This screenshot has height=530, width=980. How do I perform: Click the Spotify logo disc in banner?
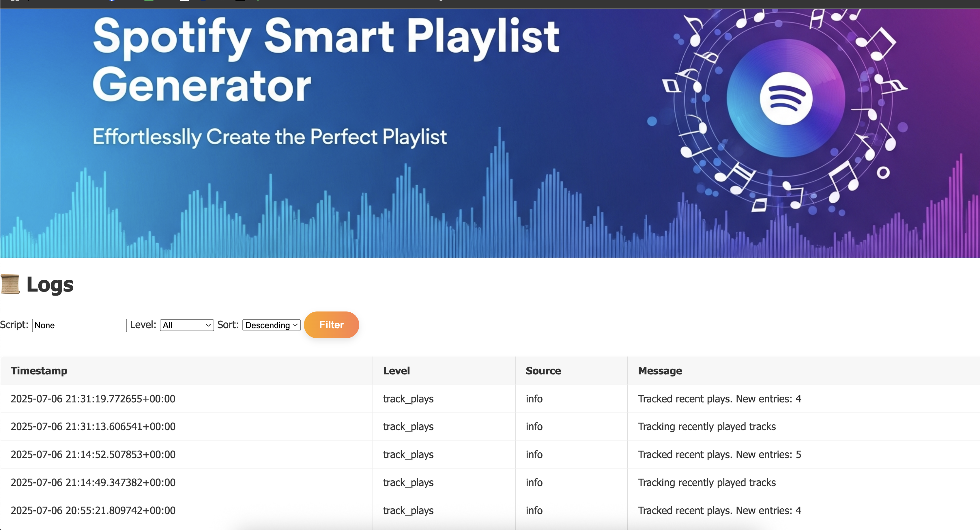coord(786,98)
